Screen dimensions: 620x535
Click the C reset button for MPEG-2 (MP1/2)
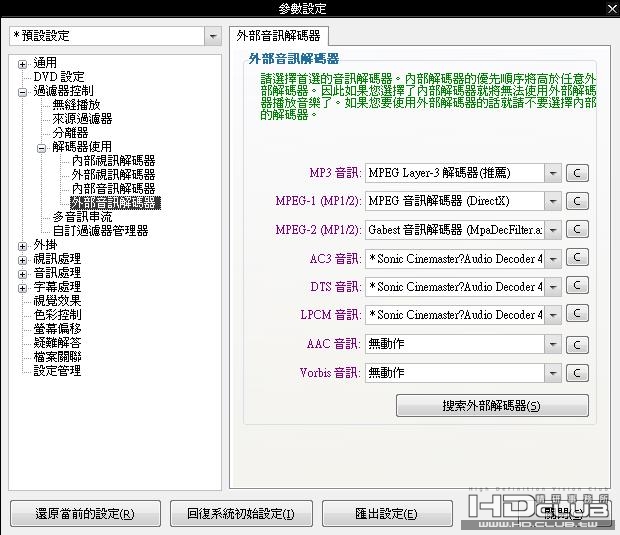point(577,229)
